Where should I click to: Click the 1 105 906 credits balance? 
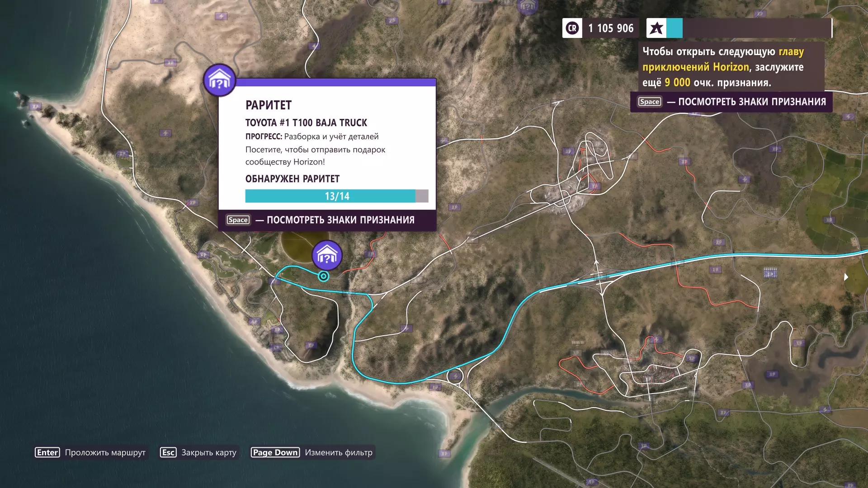click(611, 28)
